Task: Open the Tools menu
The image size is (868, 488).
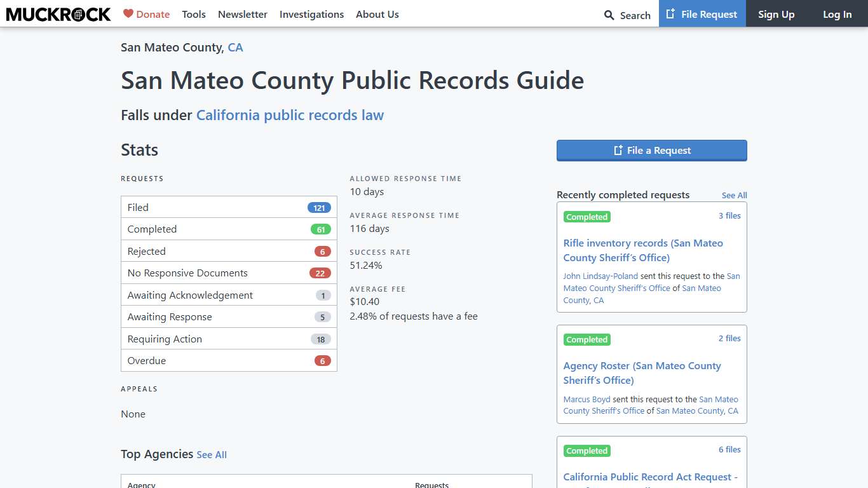Action: tap(194, 14)
